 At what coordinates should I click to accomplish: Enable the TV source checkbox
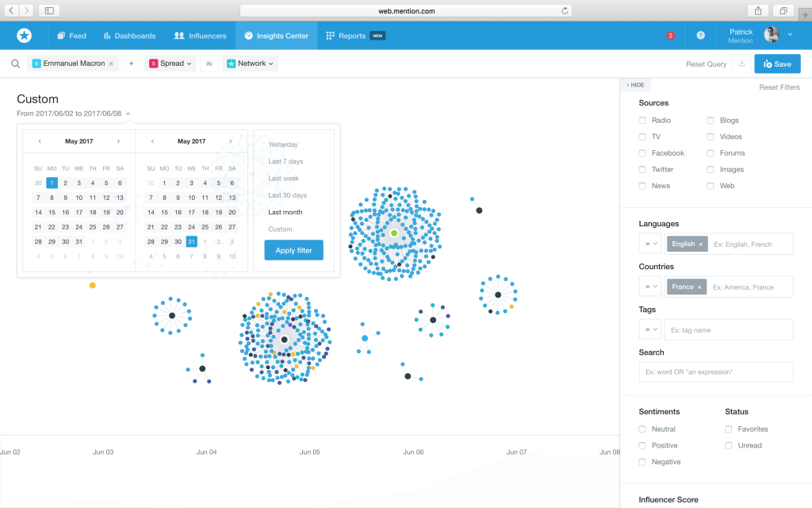(x=642, y=137)
